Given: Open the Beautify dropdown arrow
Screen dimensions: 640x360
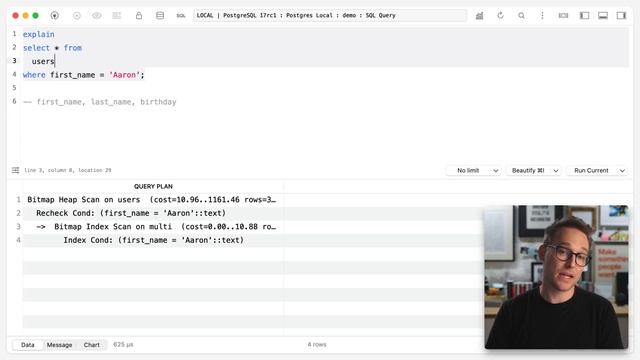Looking at the screenshot, I should point(556,171).
